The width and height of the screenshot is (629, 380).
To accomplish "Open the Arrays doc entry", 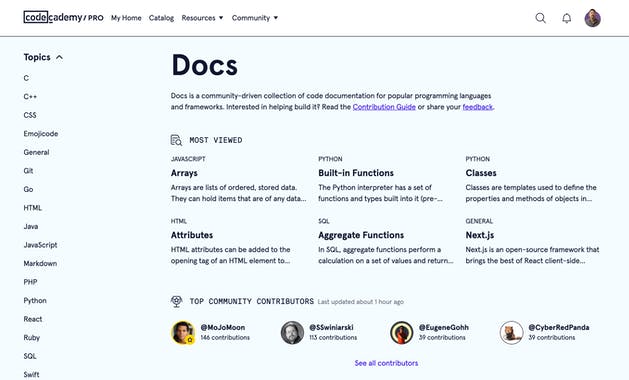I will point(184,173).
